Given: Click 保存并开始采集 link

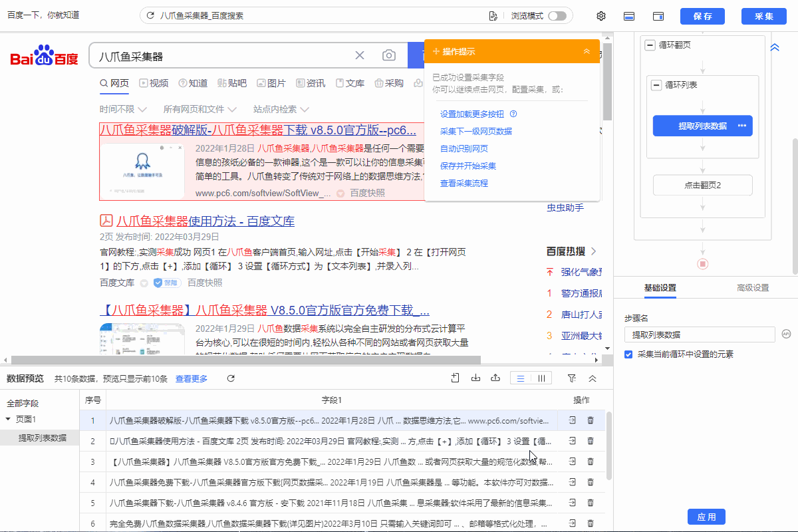Looking at the screenshot, I should tap(468, 166).
